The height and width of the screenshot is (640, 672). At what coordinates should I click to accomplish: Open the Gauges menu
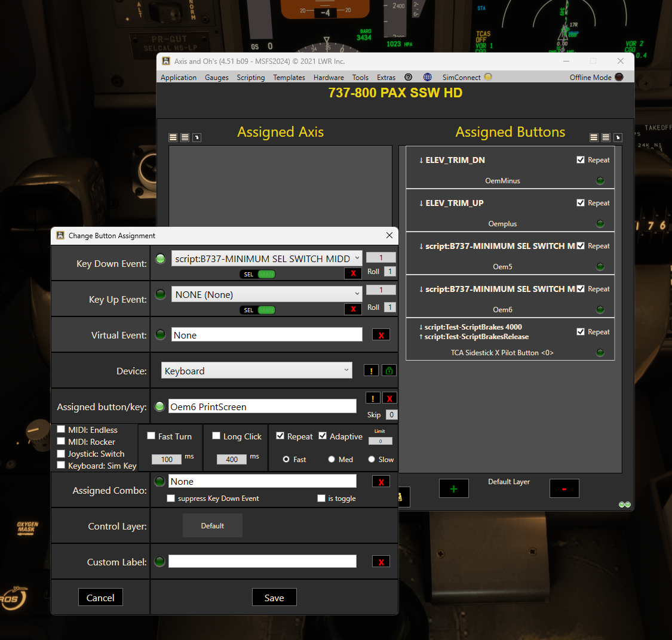pos(216,78)
